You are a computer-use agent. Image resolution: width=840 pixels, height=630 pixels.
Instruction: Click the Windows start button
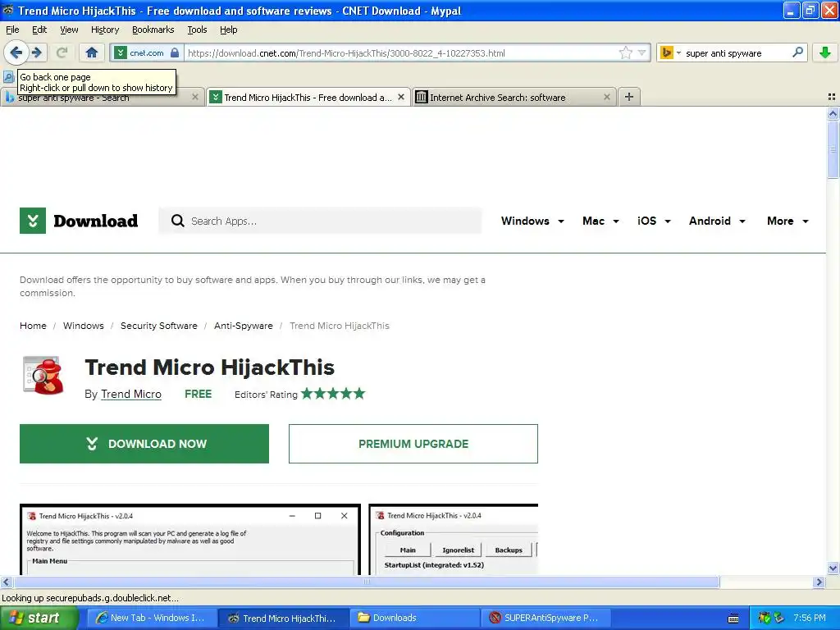click(39, 618)
